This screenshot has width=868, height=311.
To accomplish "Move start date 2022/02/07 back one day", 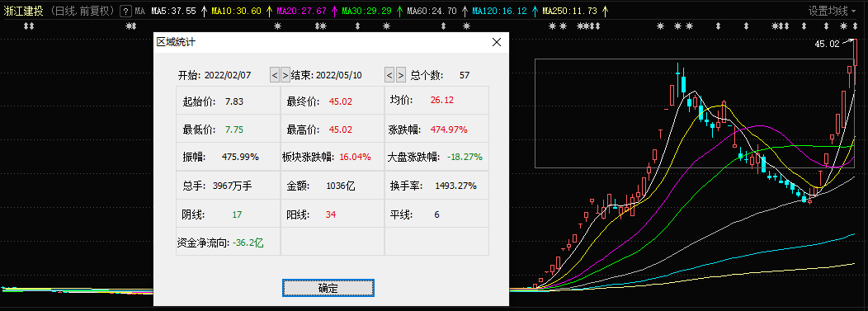I will tap(275, 75).
